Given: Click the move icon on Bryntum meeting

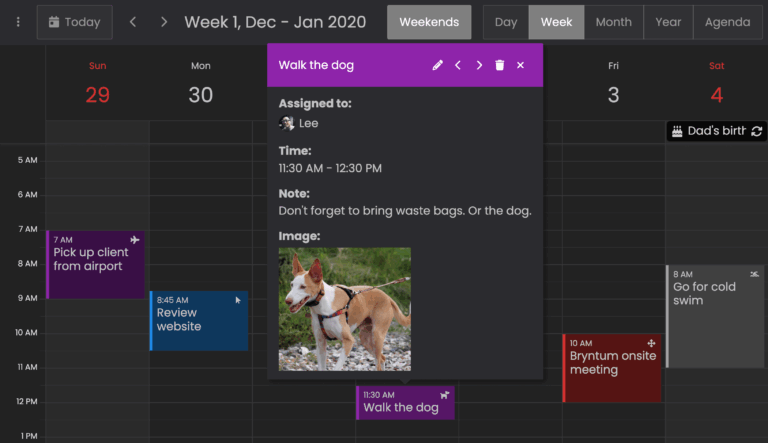Looking at the screenshot, I should point(651,344).
